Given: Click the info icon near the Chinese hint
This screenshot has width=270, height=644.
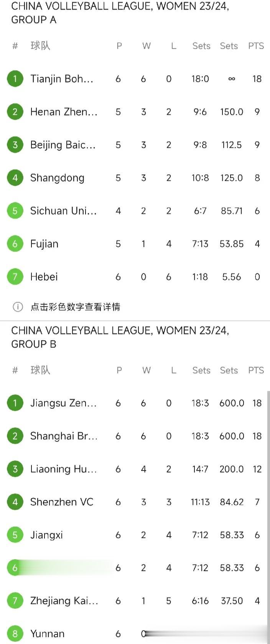Looking at the screenshot, I should [18, 307].
